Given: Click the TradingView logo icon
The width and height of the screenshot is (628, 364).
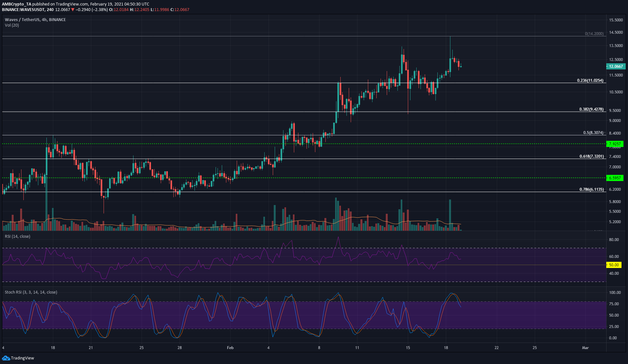Looking at the screenshot, I should click(x=6, y=358).
